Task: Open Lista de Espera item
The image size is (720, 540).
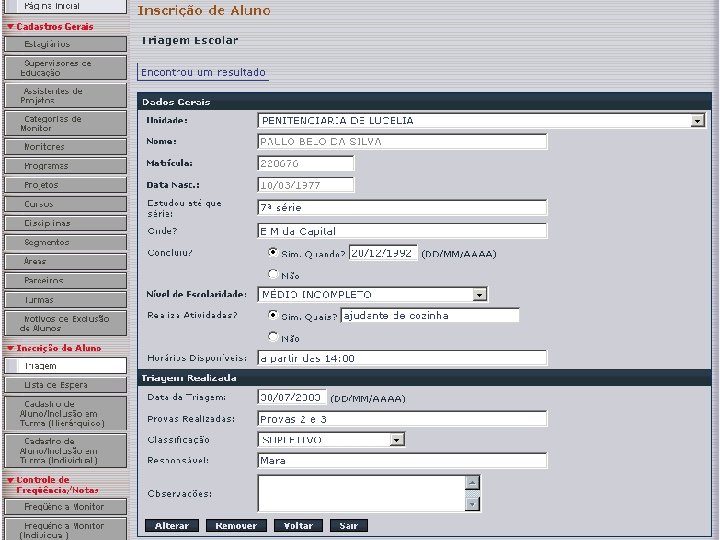Action: point(66,385)
